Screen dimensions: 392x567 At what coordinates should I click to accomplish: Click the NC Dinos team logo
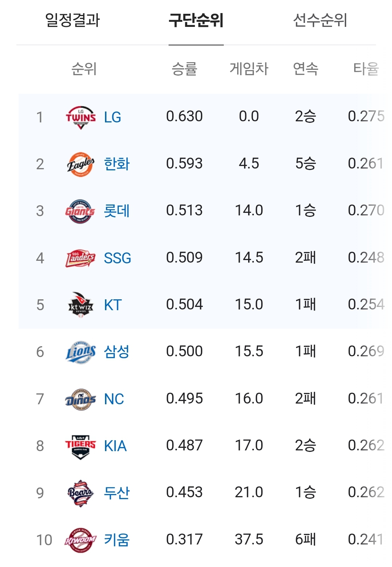(81, 399)
